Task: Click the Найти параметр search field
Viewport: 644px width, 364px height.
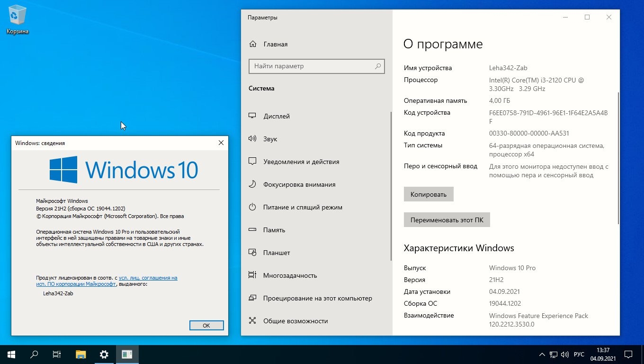Action: pyautogui.click(x=317, y=66)
